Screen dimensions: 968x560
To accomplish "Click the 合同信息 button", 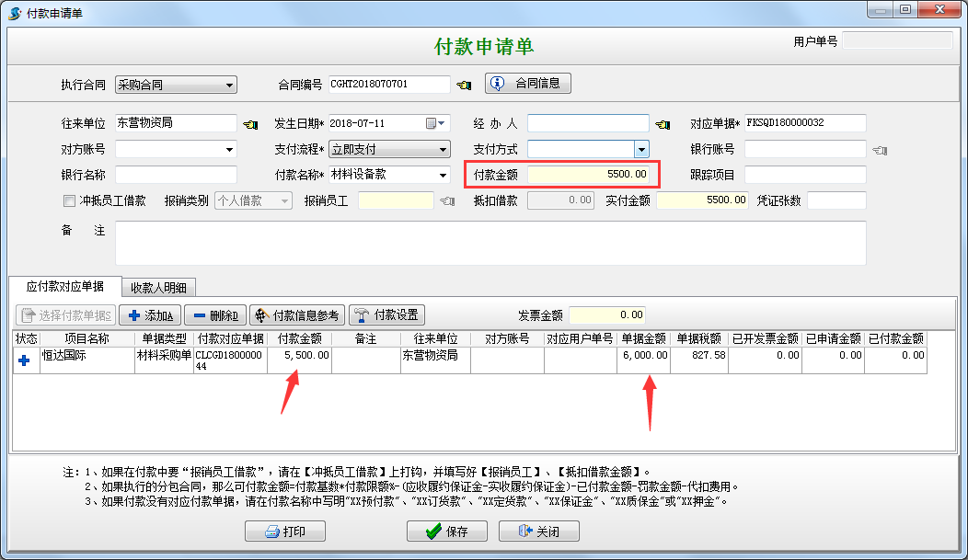I will click(528, 84).
